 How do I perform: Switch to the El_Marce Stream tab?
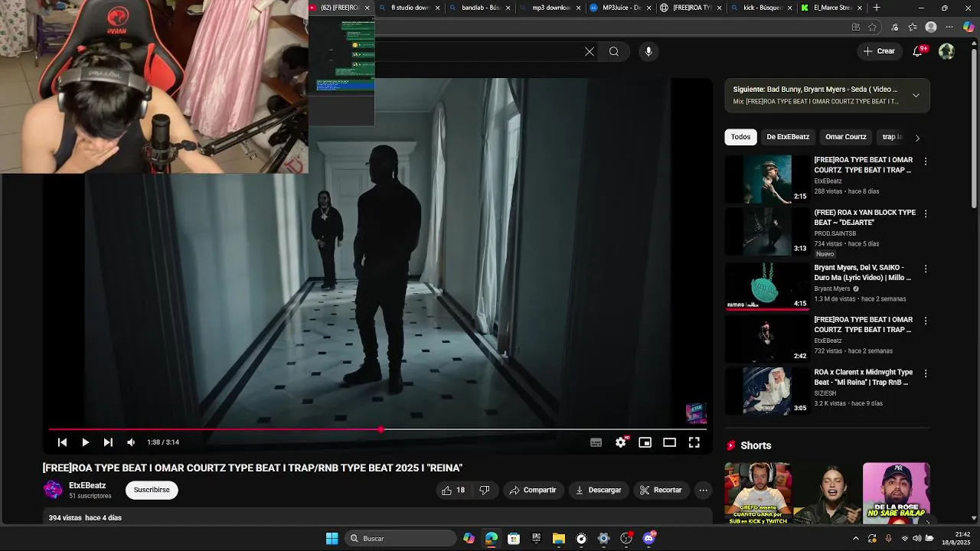click(x=832, y=8)
